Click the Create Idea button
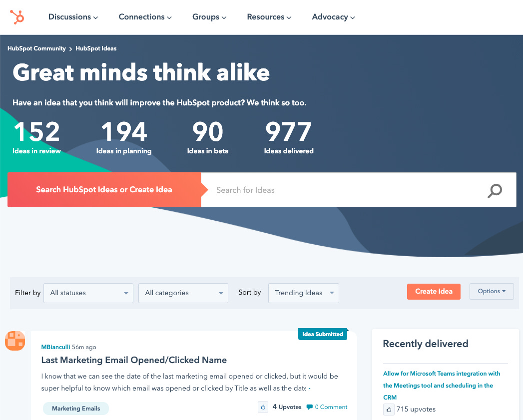Screen dimensions: 523x420 coord(434,291)
